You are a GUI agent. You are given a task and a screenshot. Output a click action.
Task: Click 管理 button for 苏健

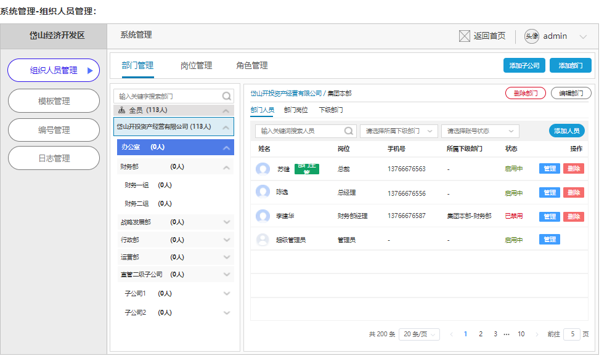coord(550,169)
